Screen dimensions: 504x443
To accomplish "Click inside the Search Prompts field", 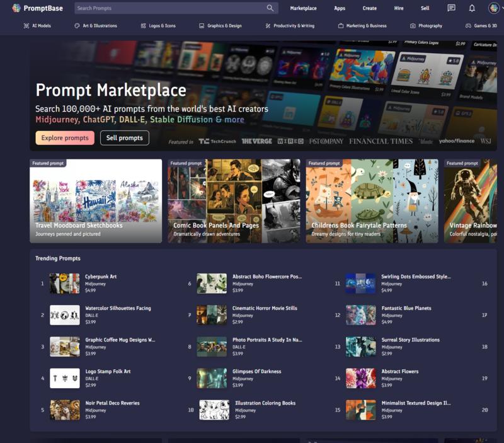I will [170, 8].
